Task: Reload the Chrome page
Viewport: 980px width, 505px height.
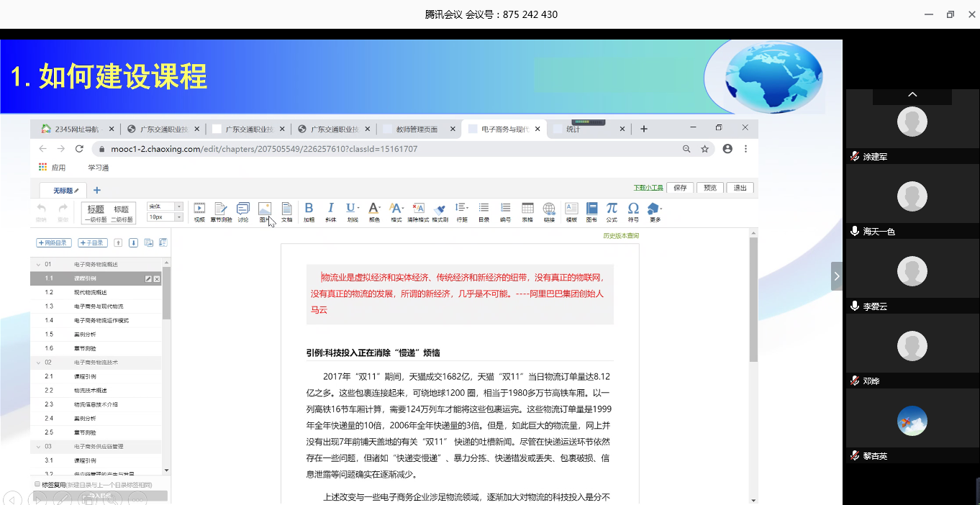Action: (x=79, y=149)
